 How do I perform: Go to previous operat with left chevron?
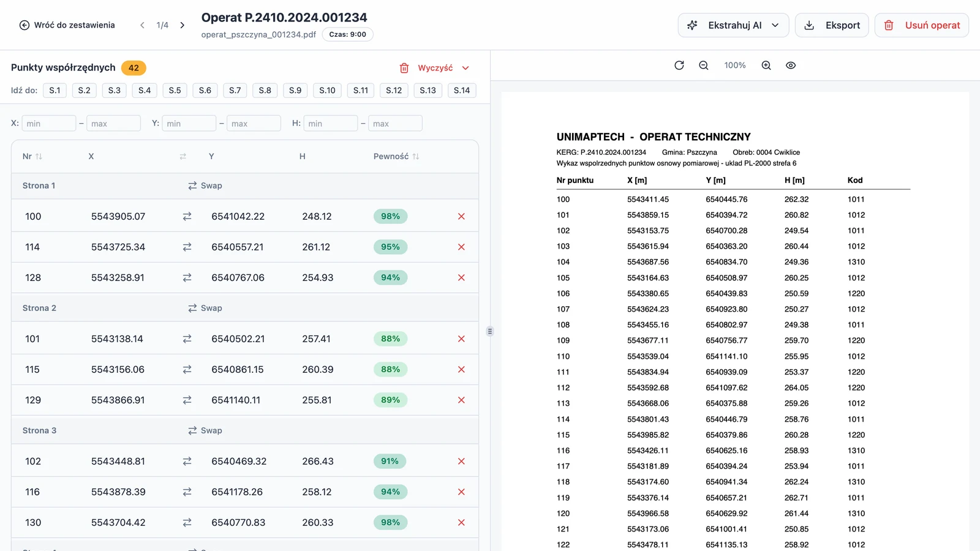pyautogui.click(x=142, y=25)
